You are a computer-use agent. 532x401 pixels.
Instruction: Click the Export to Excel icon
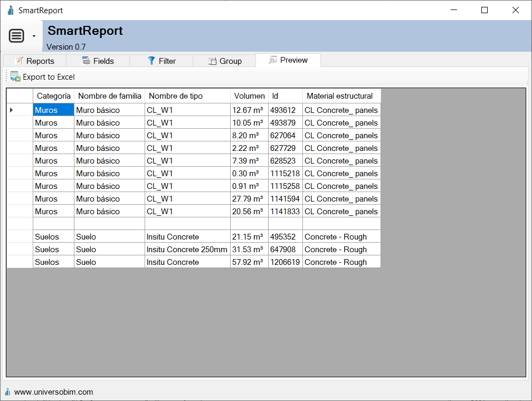coord(15,77)
